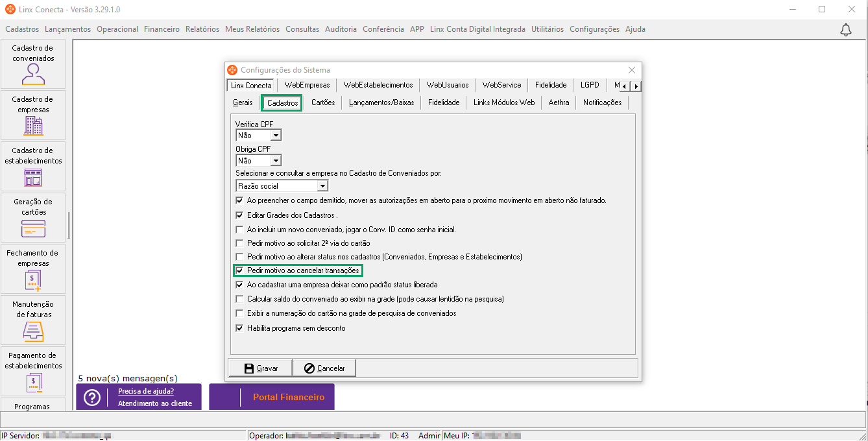Open the Configurações menu
This screenshot has width=868, height=441.
point(594,29)
